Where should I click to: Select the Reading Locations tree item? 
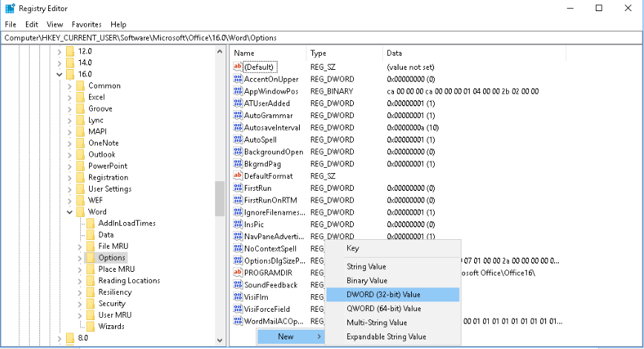tap(129, 281)
